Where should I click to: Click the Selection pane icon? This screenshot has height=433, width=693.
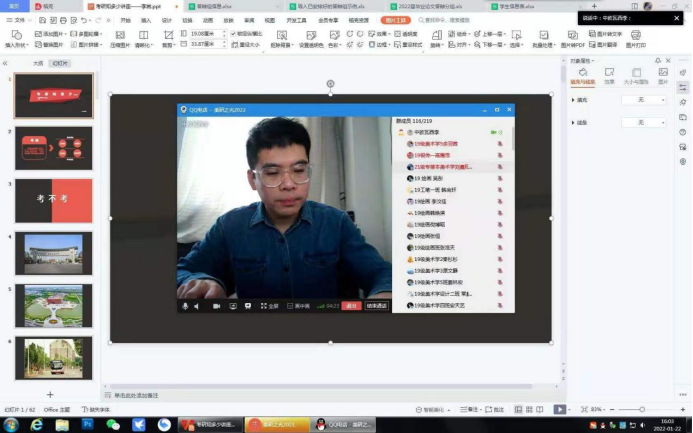[516, 35]
